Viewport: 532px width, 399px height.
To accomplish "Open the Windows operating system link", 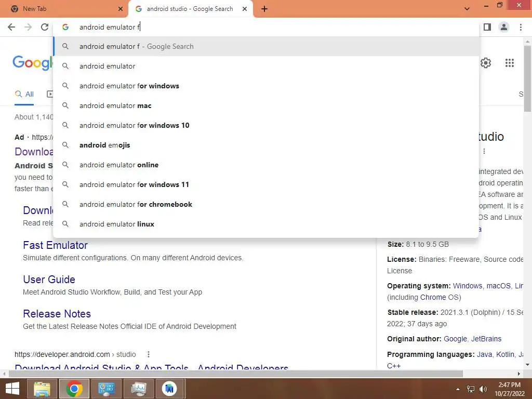I will [467, 286].
